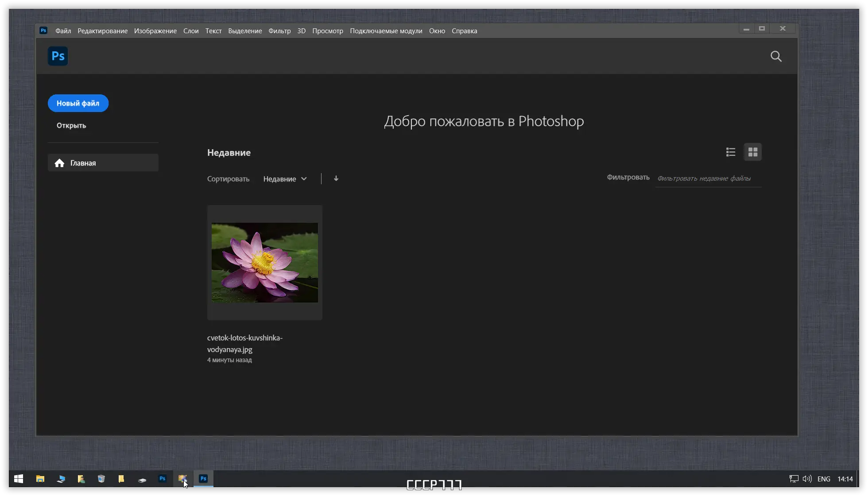The image size is (868, 496).
Task: Open the Файл menu
Action: pos(62,31)
